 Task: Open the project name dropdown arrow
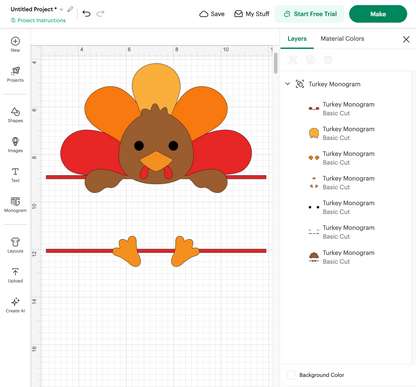(61, 9)
